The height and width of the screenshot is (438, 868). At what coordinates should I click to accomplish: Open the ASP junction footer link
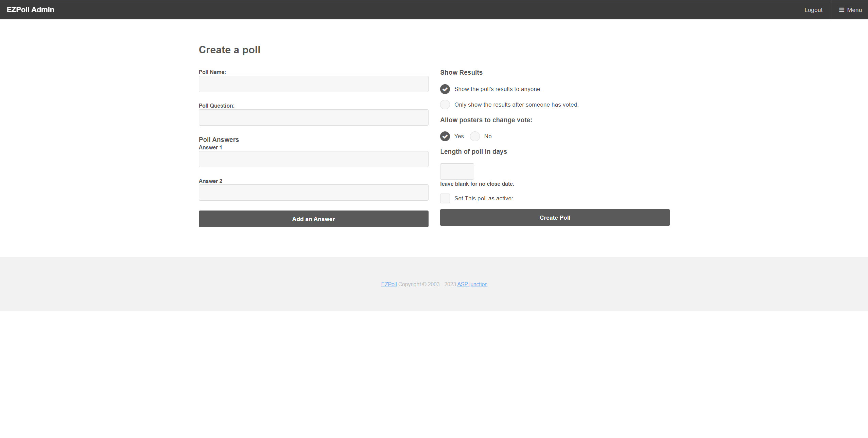point(472,284)
